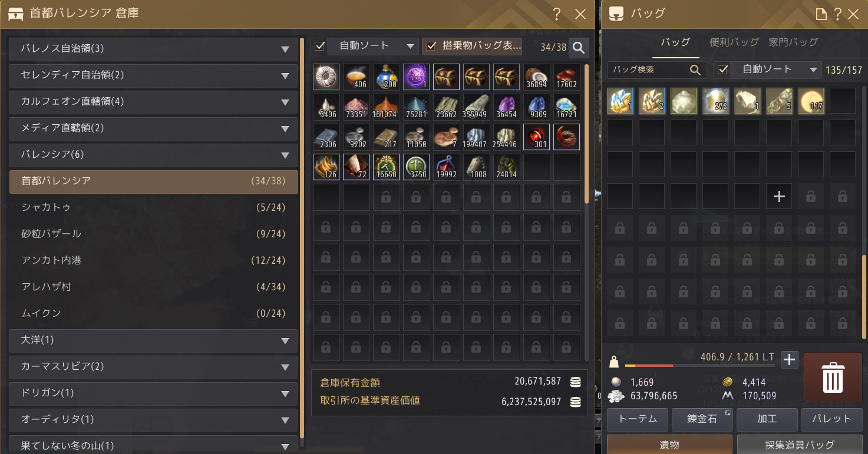
Task: Open the bag 自動ソート dropdown arrow
Action: coord(813,70)
